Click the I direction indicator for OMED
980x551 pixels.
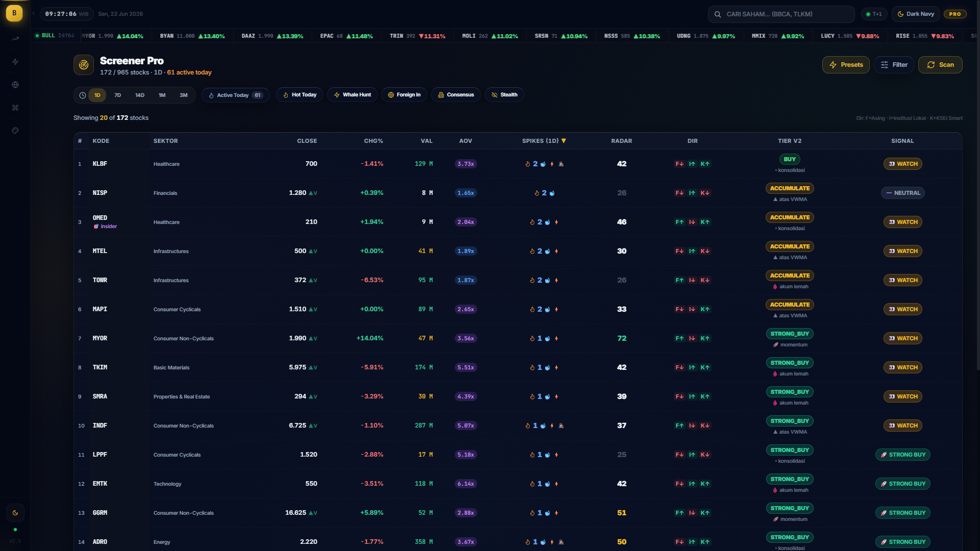692,222
